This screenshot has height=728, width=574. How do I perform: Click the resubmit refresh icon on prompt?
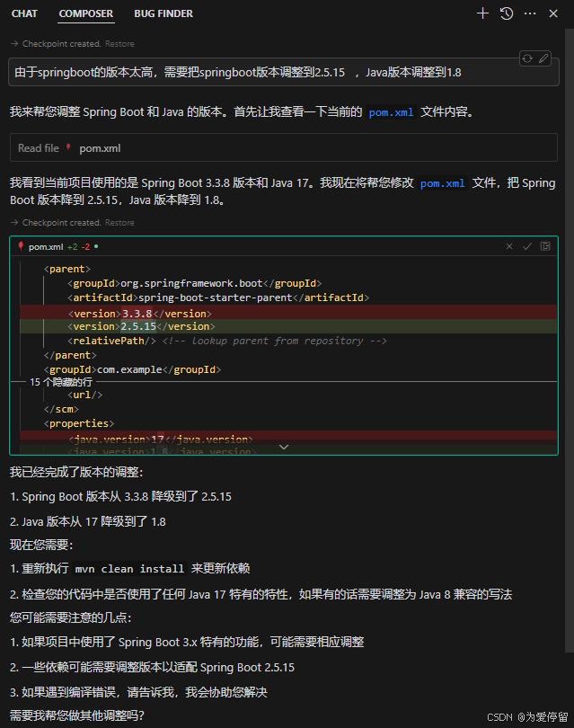[x=527, y=58]
